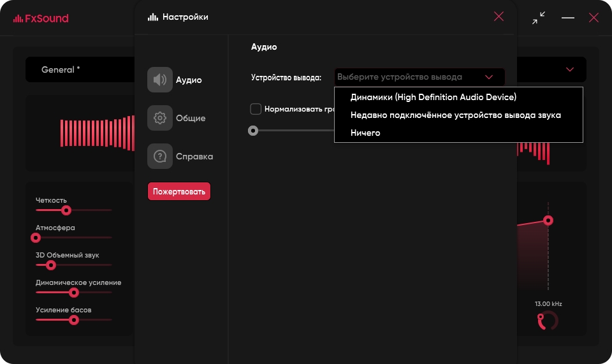Expand the right-side chevron dropdown behind settings
612x364 pixels.
tap(569, 69)
